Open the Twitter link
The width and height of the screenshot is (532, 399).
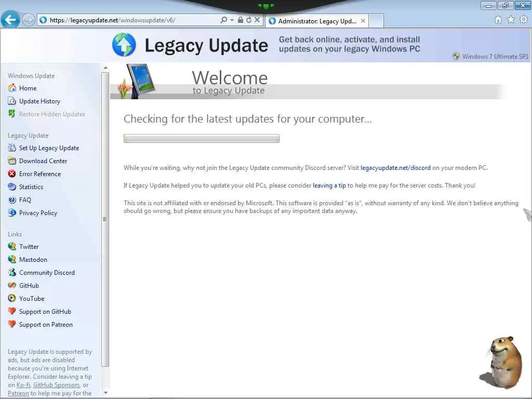(x=29, y=247)
